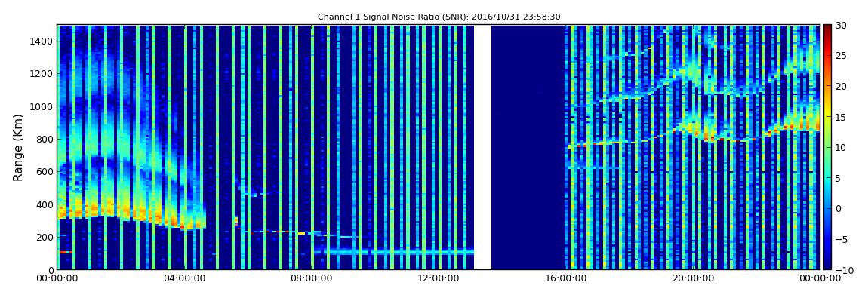Click the 800 range tick label

click(x=45, y=139)
